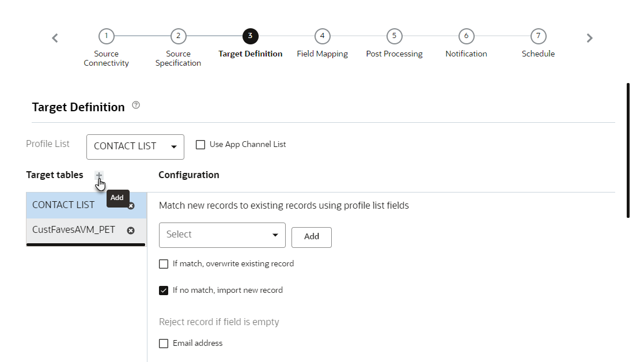Select CustFavesAVM_PET in Target tables

click(x=74, y=230)
